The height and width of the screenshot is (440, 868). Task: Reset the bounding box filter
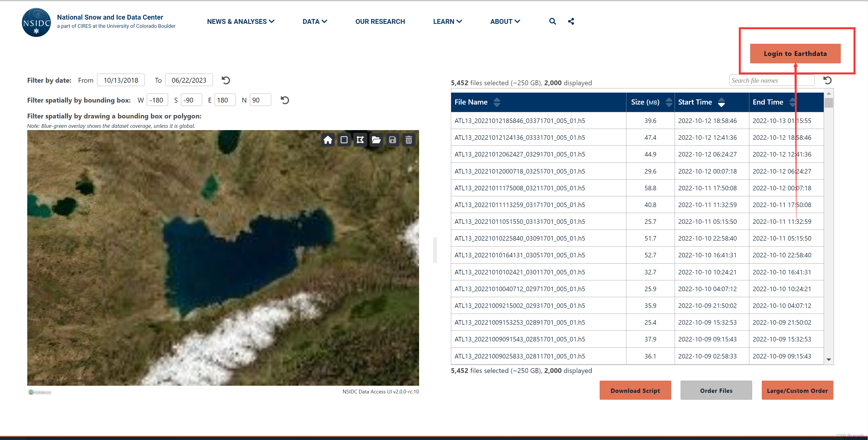[x=285, y=100]
